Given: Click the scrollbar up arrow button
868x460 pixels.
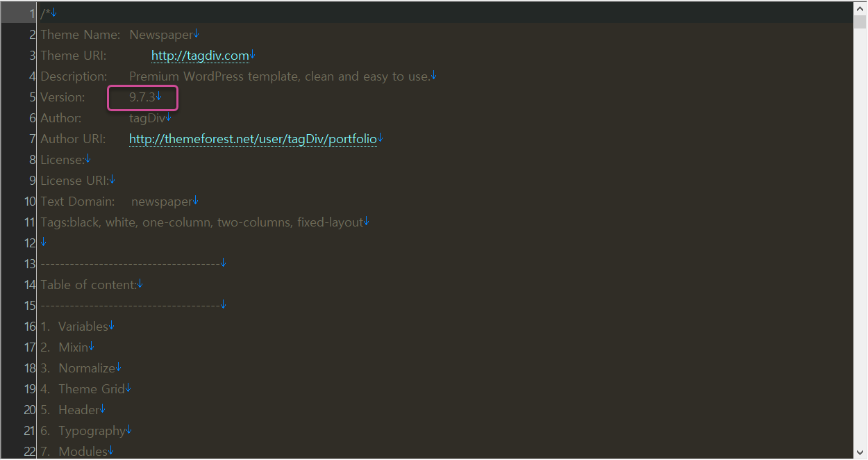Looking at the screenshot, I should click(x=860, y=8).
